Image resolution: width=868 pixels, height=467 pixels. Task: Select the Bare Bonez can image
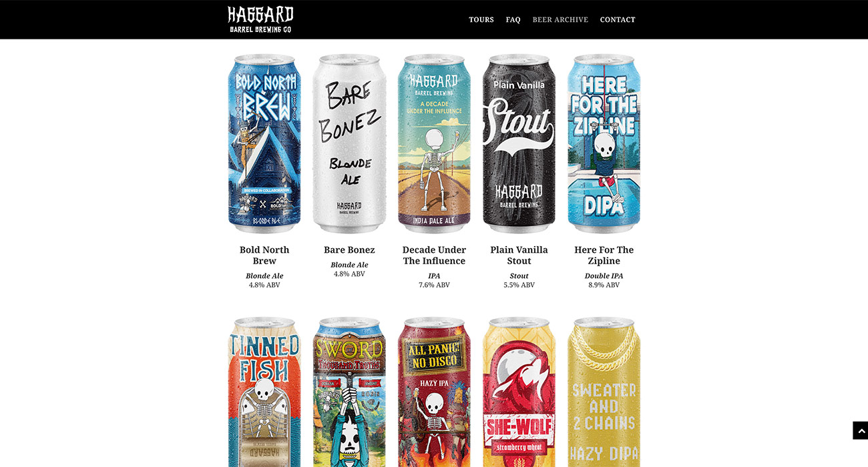pyautogui.click(x=349, y=143)
